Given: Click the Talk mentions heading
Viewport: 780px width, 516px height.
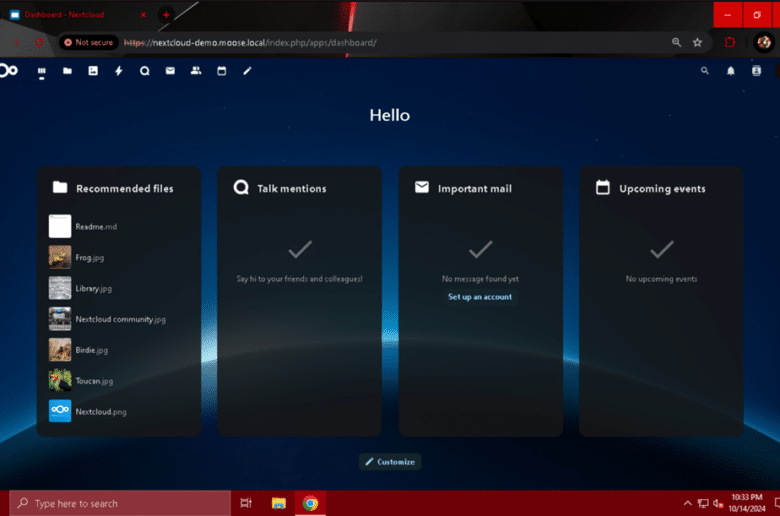Looking at the screenshot, I should click(x=292, y=189).
